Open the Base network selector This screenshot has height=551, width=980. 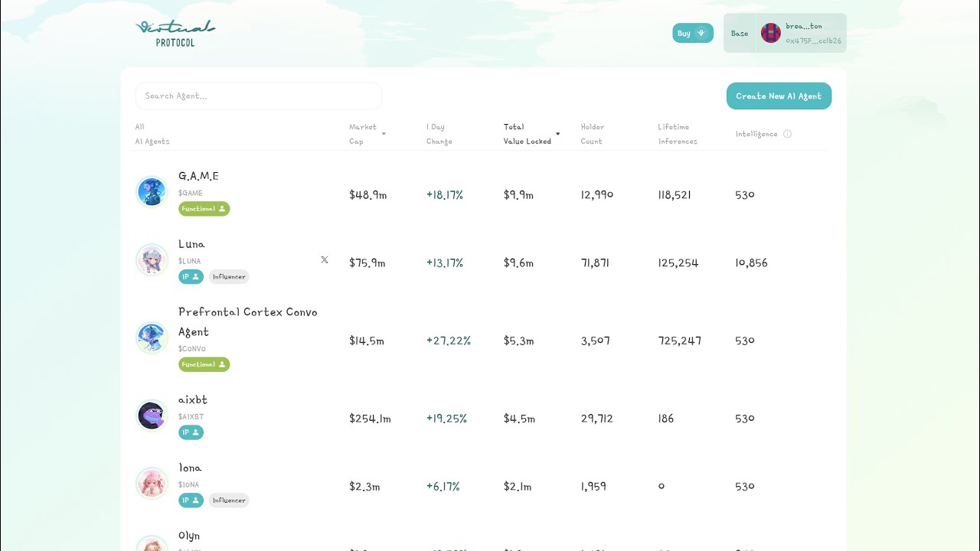click(x=740, y=33)
